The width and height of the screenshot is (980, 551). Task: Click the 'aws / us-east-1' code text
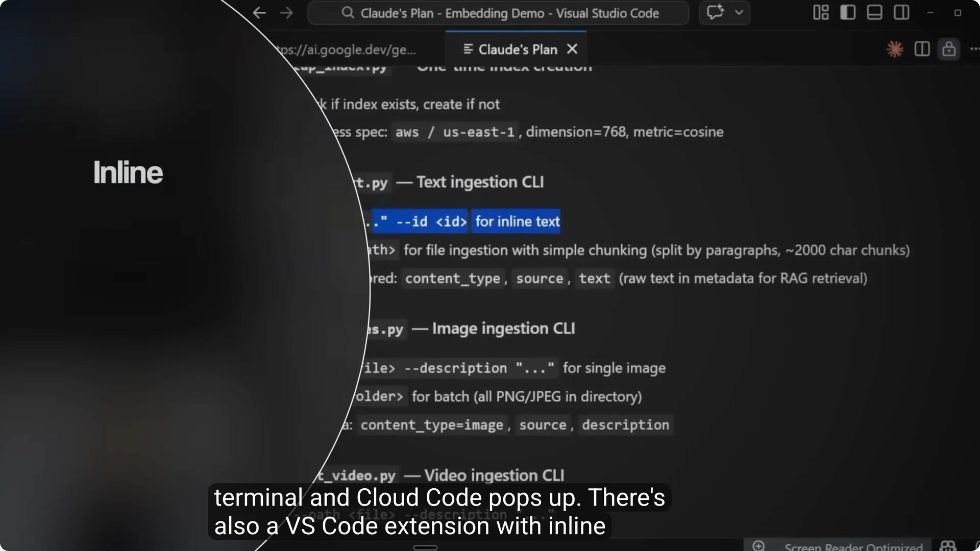click(455, 132)
